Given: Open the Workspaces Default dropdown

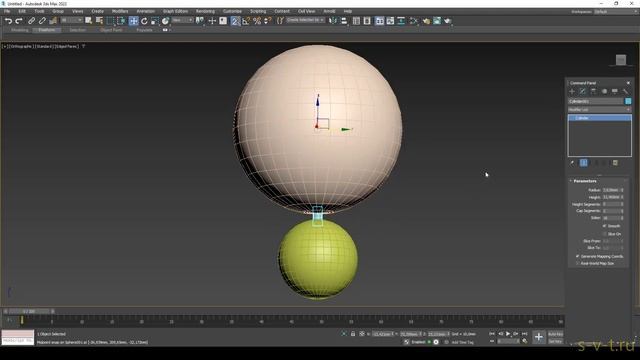Looking at the screenshot, I should [x=615, y=12].
